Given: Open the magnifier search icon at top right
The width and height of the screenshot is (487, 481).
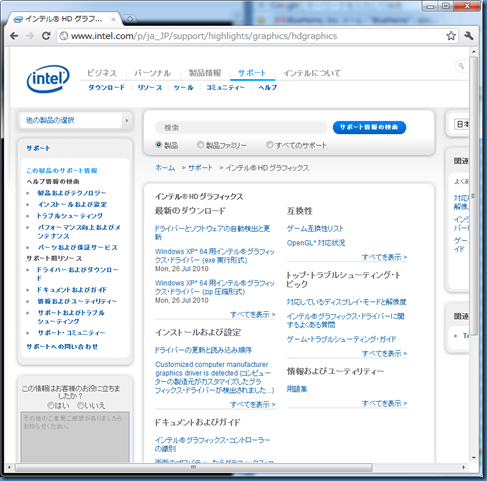Looking at the screenshot, I should pyautogui.click(x=461, y=66).
